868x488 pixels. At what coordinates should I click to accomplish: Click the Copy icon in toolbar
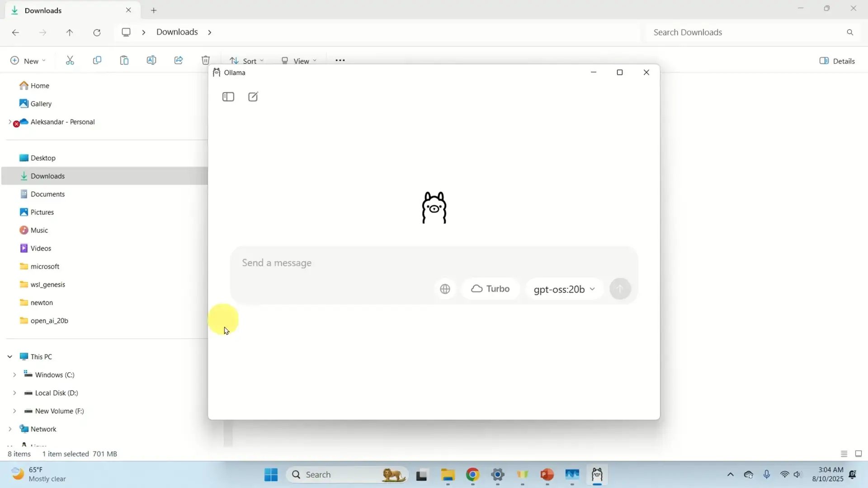[x=97, y=61]
